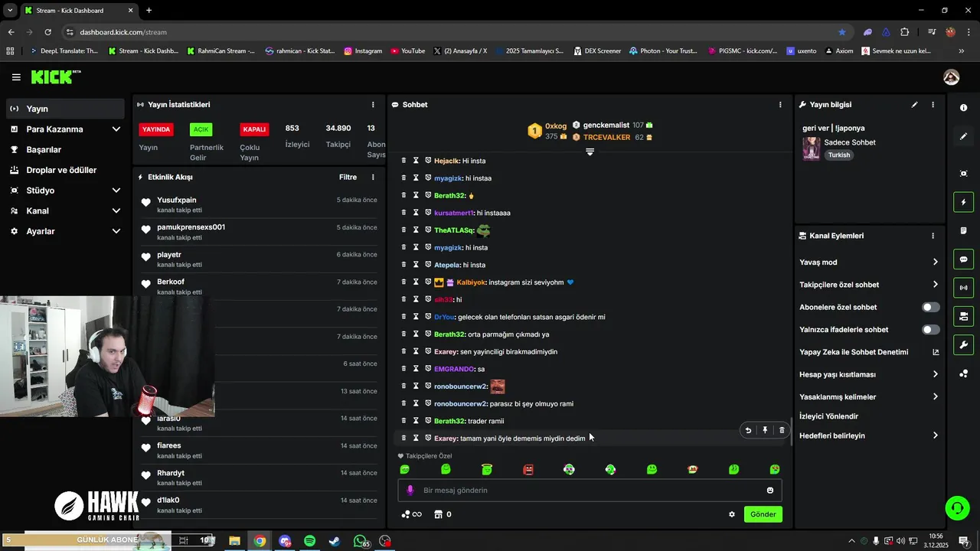
Task: Open the Instagram bookmark
Action: [363, 51]
